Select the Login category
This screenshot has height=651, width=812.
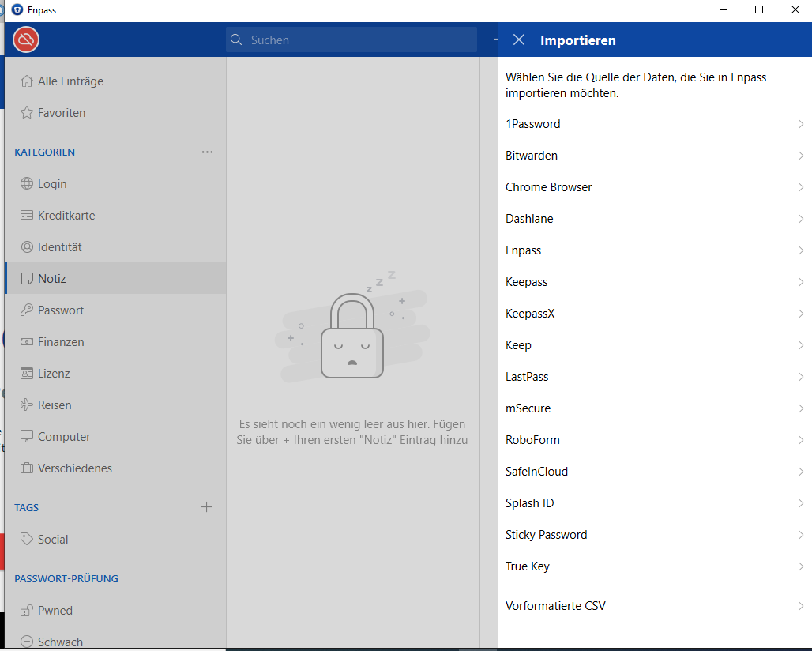click(x=52, y=184)
